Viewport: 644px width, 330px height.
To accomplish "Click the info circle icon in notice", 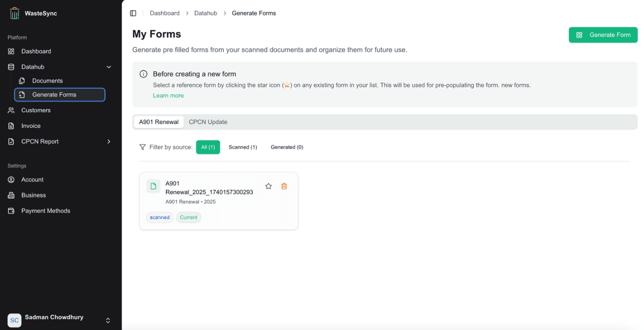I will pos(144,74).
